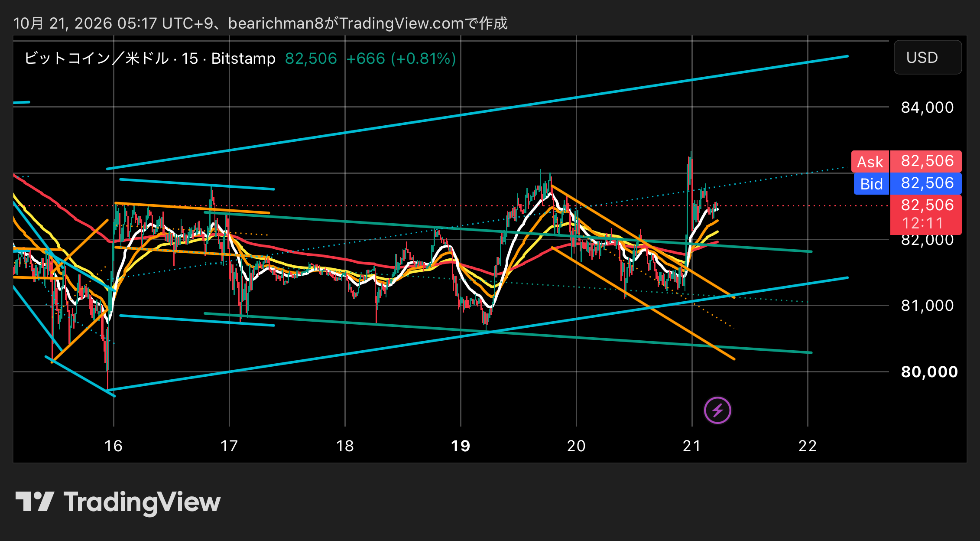Image resolution: width=980 pixels, height=541 pixels.
Task: Click the Bitstamp exchange name in title
Action: (243, 59)
